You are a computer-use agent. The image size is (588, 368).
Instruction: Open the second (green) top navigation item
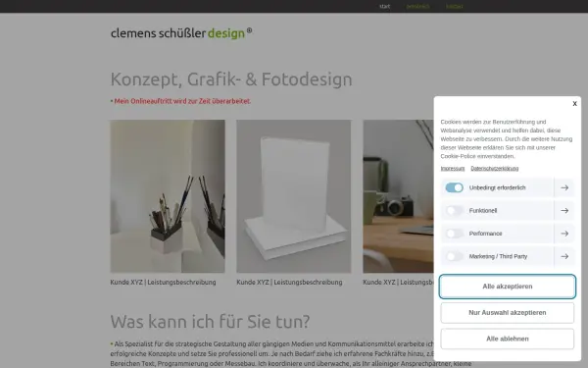point(417,7)
